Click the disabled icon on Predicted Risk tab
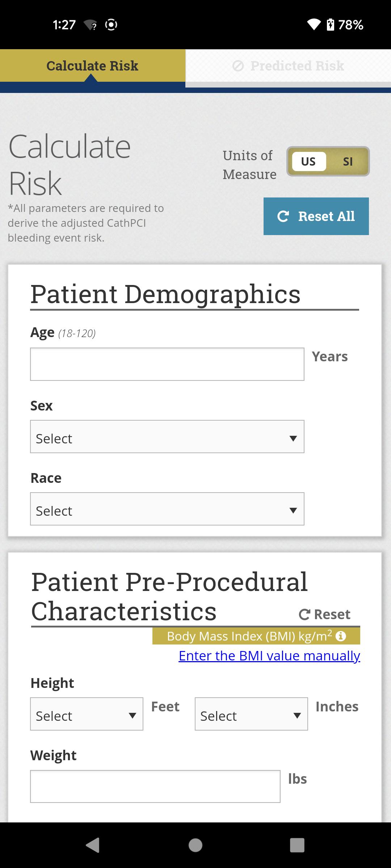391x868 pixels. 238,66
